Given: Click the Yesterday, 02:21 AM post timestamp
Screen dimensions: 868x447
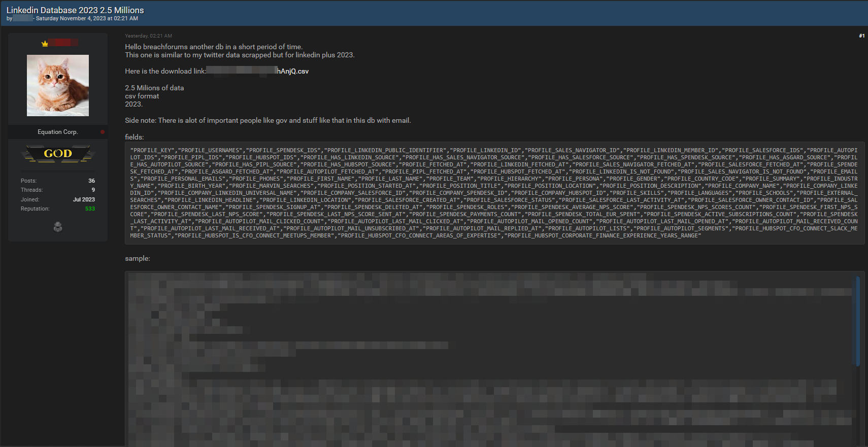Looking at the screenshot, I should click(148, 36).
